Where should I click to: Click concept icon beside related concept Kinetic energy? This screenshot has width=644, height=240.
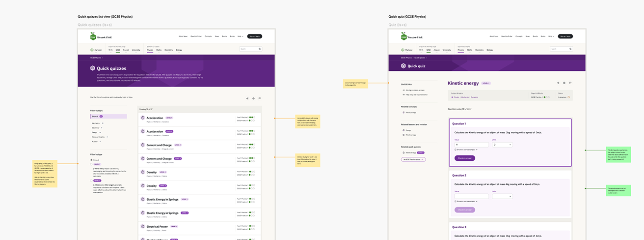click(x=403, y=112)
